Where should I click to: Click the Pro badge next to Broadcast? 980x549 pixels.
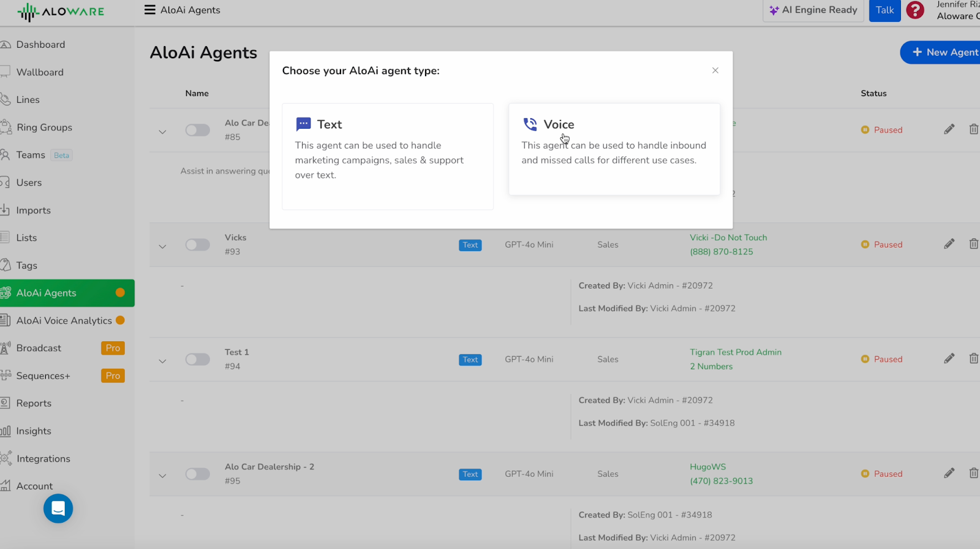click(113, 348)
